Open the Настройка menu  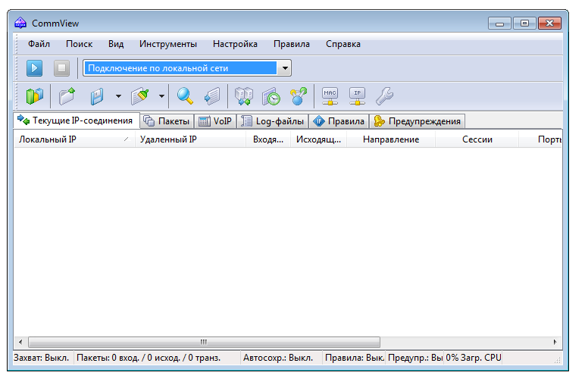(x=235, y=44)
